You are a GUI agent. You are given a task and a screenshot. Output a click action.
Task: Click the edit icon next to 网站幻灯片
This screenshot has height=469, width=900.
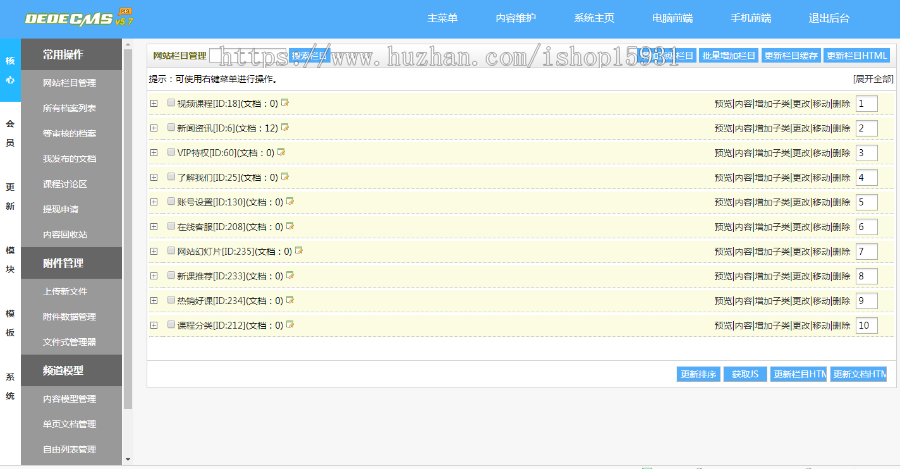(299, 251)
